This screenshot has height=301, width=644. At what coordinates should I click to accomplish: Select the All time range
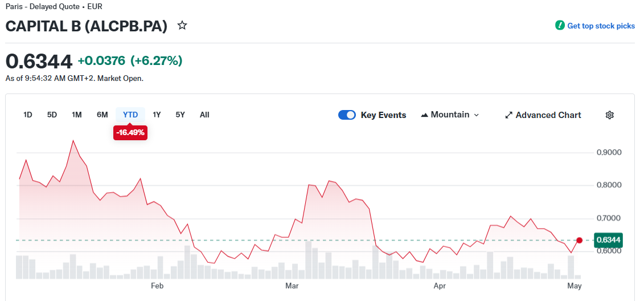[204, 115]
